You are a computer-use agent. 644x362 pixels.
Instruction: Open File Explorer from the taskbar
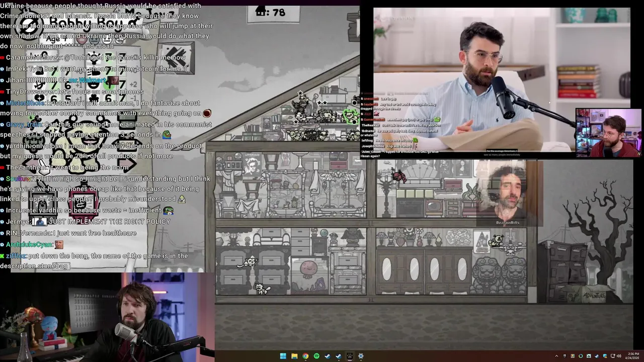click(x=294, y=356)
